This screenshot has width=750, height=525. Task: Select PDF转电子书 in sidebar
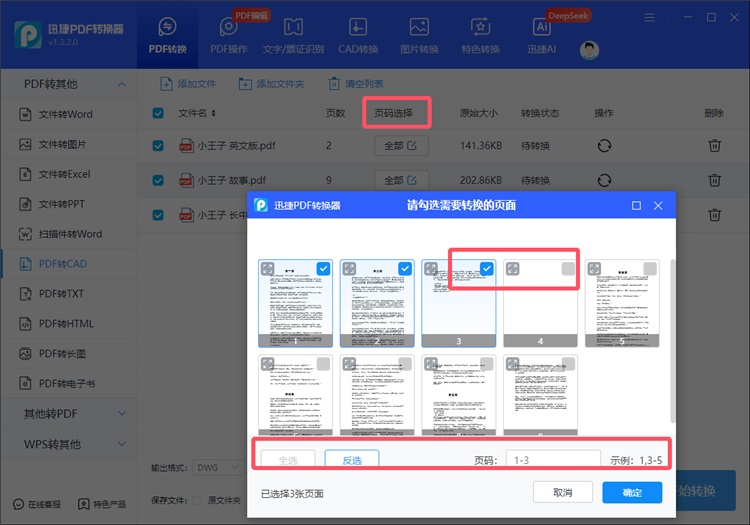coord(69,383)
